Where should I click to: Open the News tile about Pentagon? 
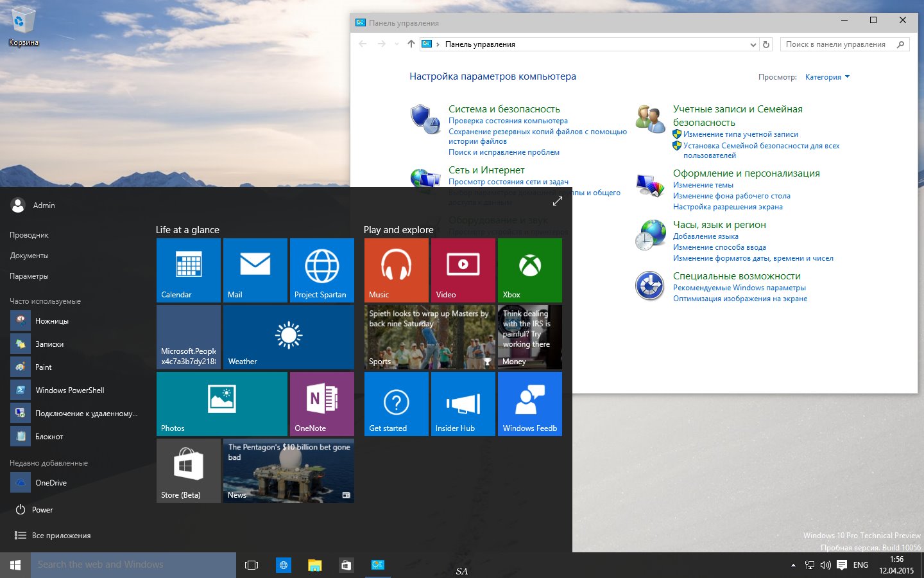point(289,471)
